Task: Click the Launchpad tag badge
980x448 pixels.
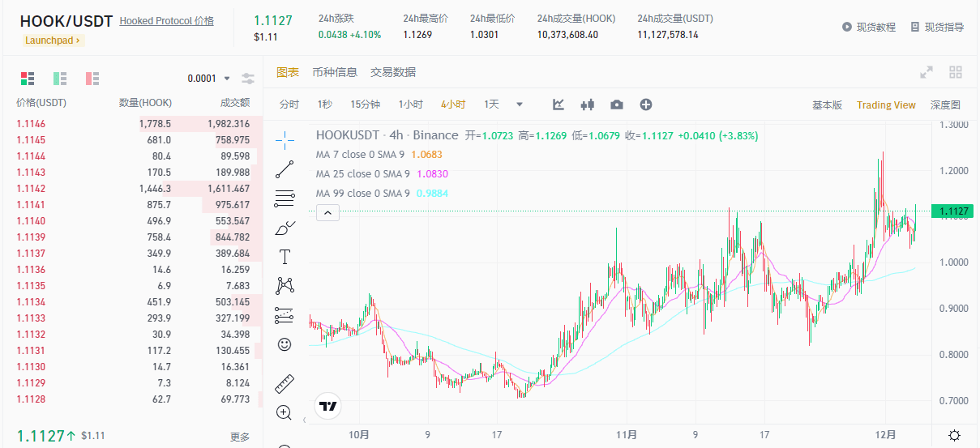Action: point(53,40)
